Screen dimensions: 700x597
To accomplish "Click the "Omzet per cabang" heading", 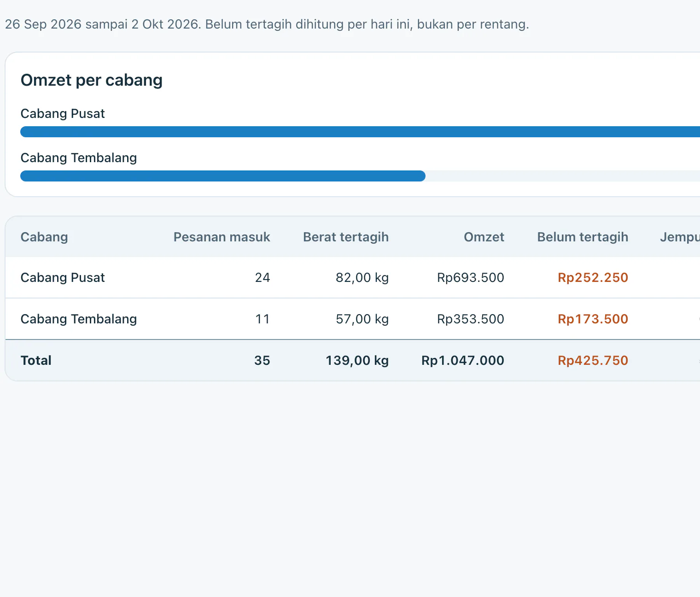I will point(92,80).
